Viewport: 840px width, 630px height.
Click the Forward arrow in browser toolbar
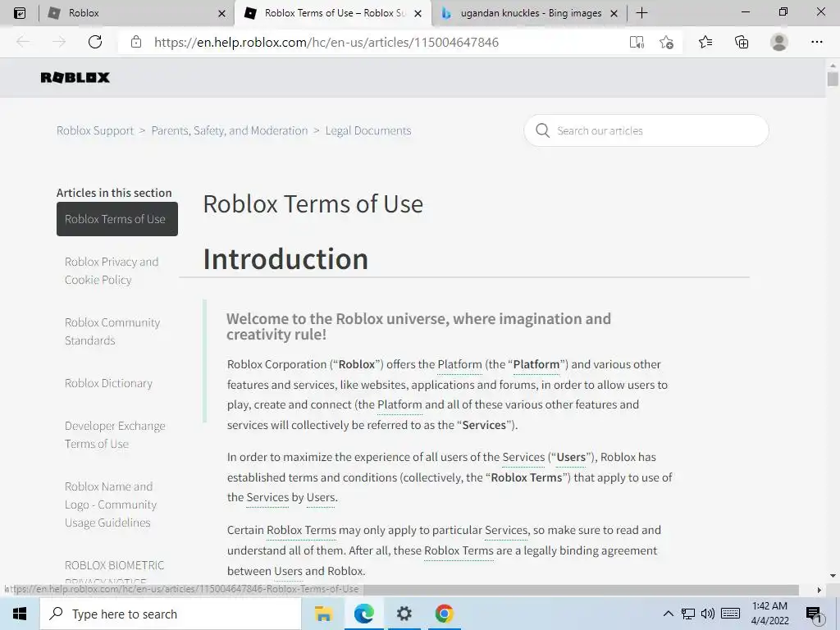59,42
